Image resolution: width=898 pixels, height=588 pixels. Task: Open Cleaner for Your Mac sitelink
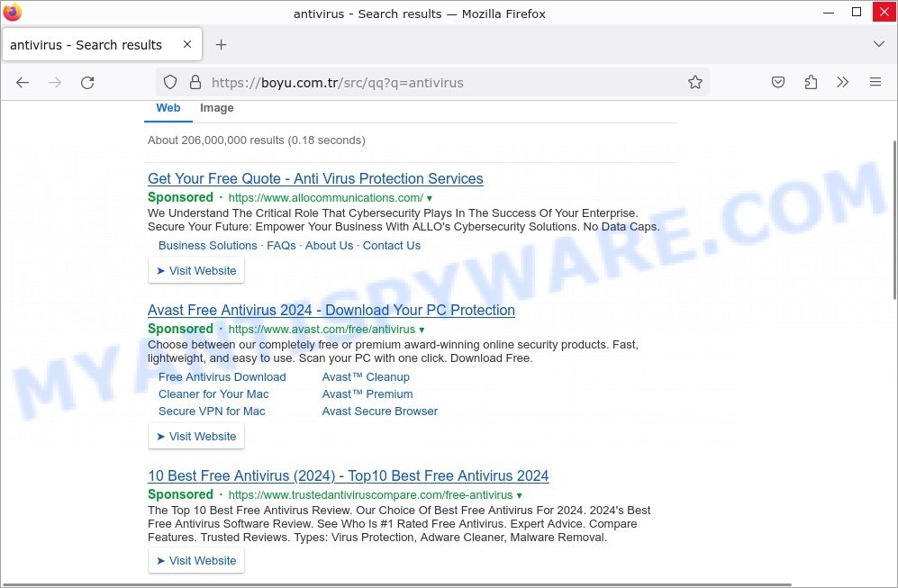pos(213,394)
